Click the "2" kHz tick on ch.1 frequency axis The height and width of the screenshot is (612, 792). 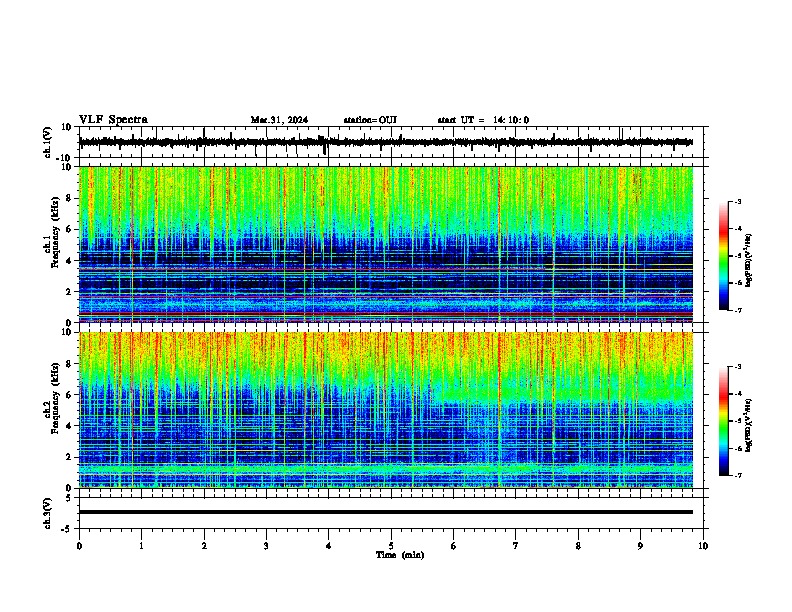tap(69, 292)
